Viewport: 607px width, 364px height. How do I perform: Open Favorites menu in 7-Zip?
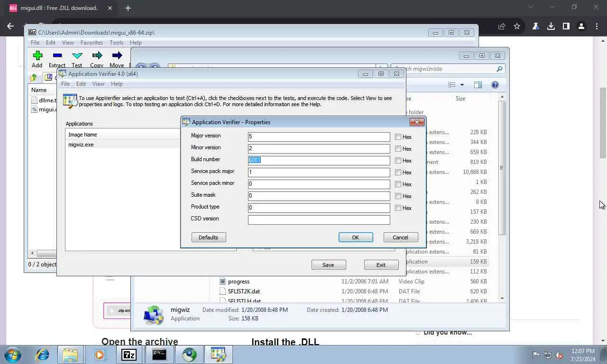tap(92, 43)
